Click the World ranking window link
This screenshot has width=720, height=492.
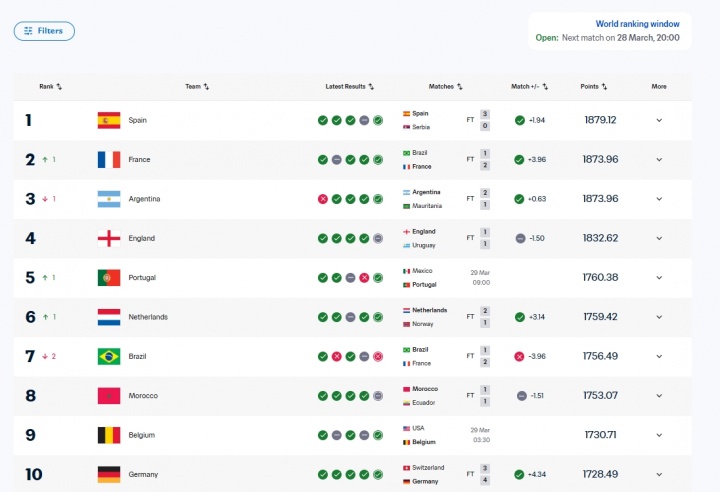coord(637,24)
